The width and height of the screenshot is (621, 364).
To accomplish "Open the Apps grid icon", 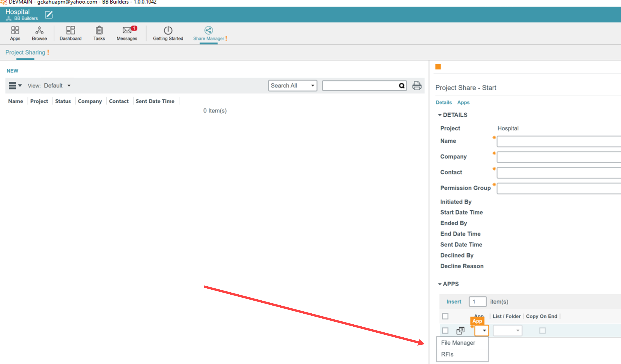I will (15, 30).
